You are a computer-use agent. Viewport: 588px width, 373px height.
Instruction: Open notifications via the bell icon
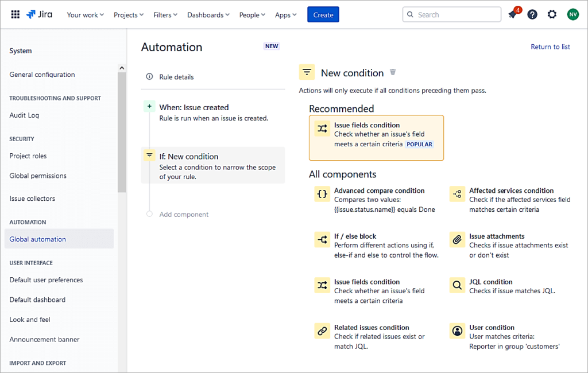pyautogui.click(x=512, y=14)
